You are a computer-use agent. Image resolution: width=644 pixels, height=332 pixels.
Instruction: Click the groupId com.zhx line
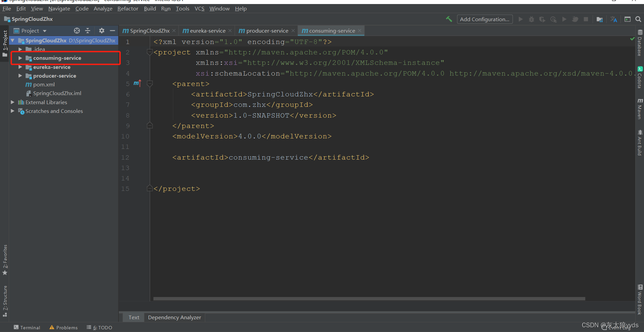(252, 105)
